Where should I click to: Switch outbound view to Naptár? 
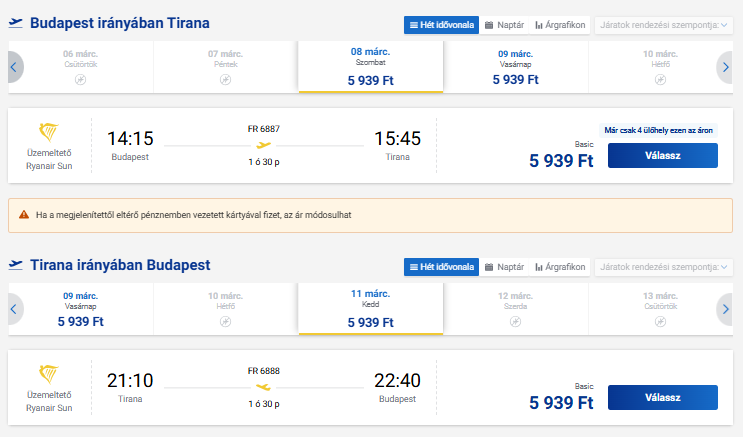pos(504,25)
